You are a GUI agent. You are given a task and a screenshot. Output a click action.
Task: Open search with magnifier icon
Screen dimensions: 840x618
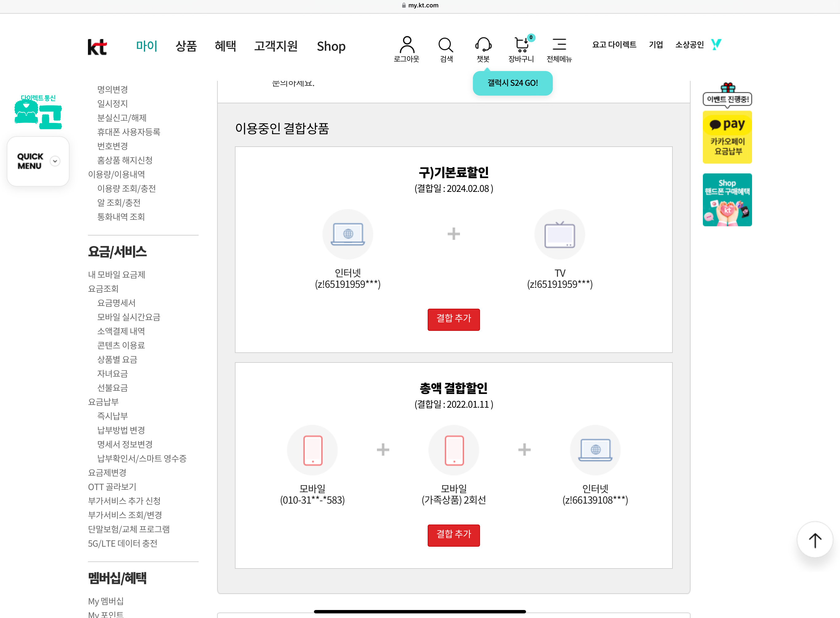[446, 45]
